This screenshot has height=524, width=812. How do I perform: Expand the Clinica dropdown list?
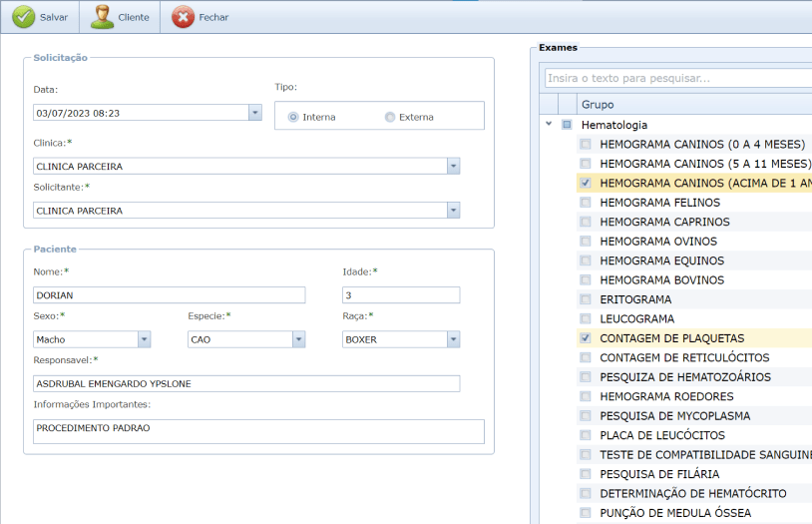453,167
